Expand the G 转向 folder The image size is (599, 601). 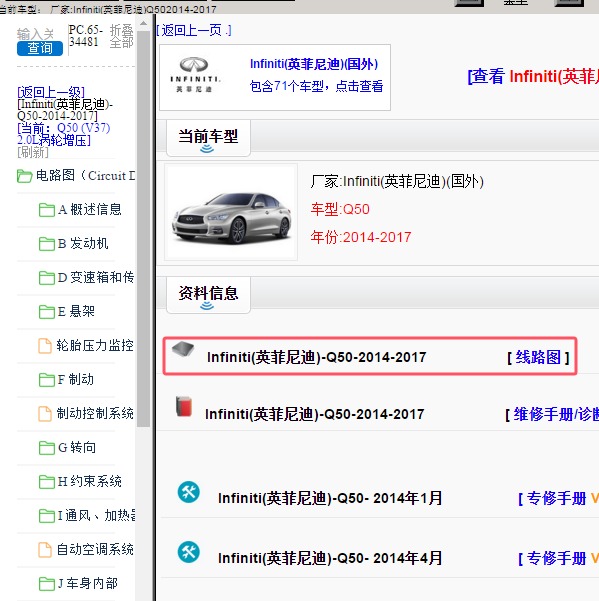pos(67,447)
